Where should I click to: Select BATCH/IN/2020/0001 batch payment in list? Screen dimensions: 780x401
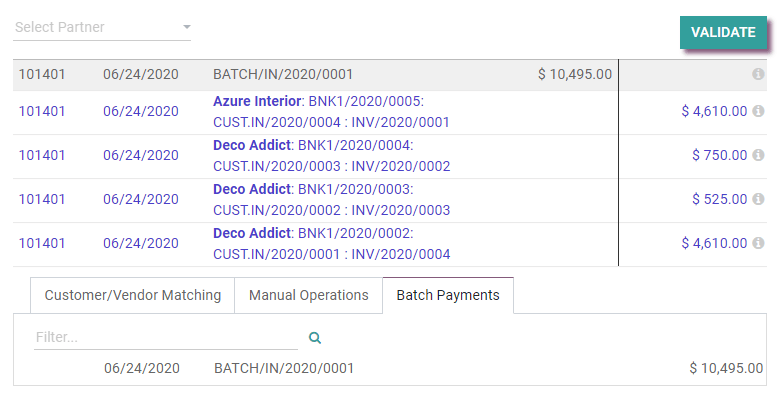click(x=284, y=368)
